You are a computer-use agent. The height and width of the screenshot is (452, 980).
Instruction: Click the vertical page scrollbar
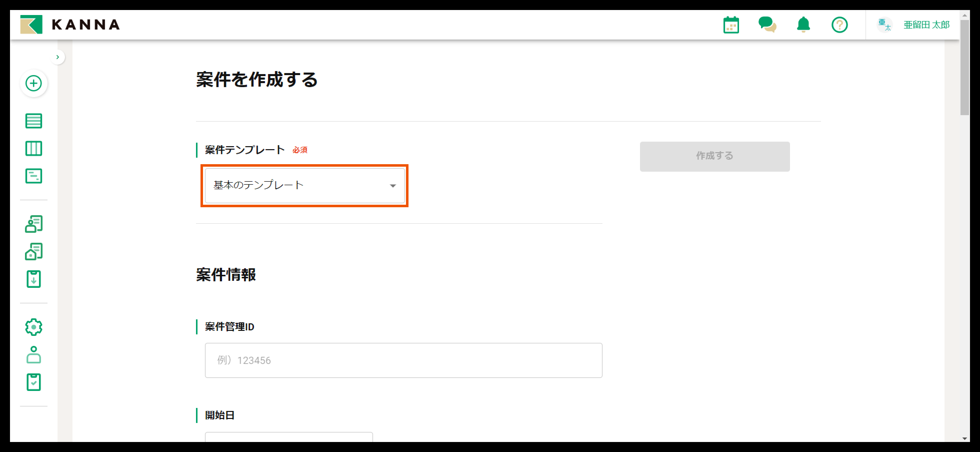(x=964, y=69)
